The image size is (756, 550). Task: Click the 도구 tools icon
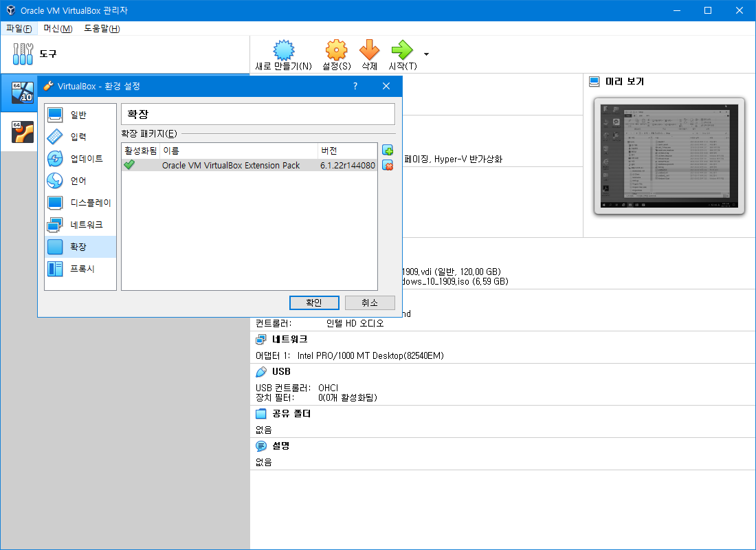pyautogui.click(x=23, y=54)
